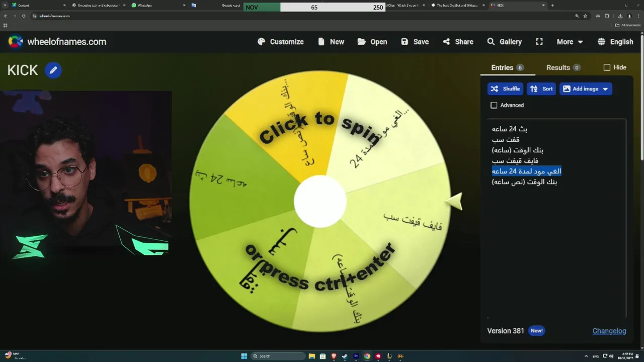Open the Changelog link

[x=609, y=331]
